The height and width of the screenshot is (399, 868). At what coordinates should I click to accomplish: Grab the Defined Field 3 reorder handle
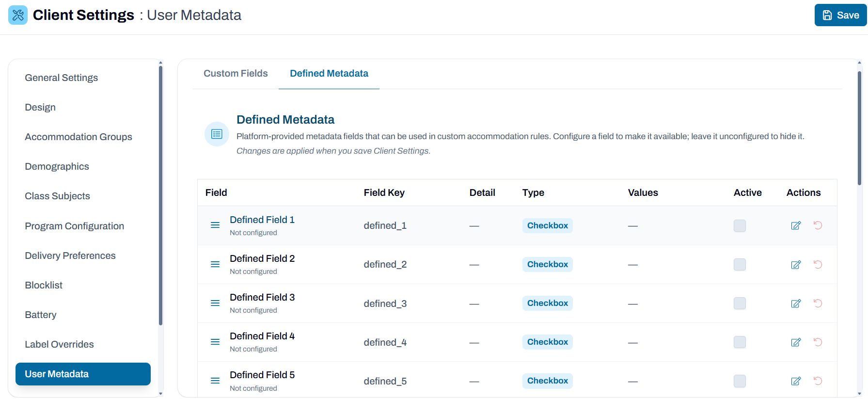pos(215,303)
